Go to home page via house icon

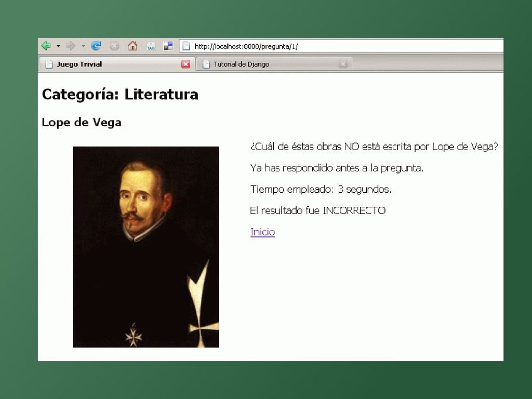pyautogui.click(x=132, y=46)
